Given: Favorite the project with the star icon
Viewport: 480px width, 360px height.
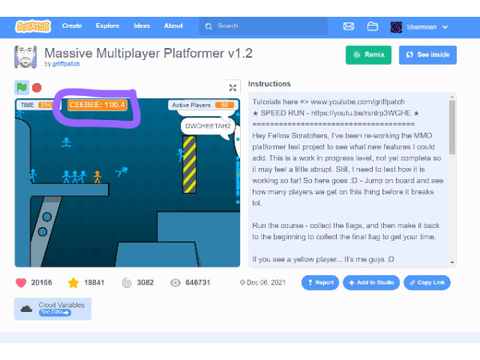Looking at the screenshot, I should [x=73, y=283].
